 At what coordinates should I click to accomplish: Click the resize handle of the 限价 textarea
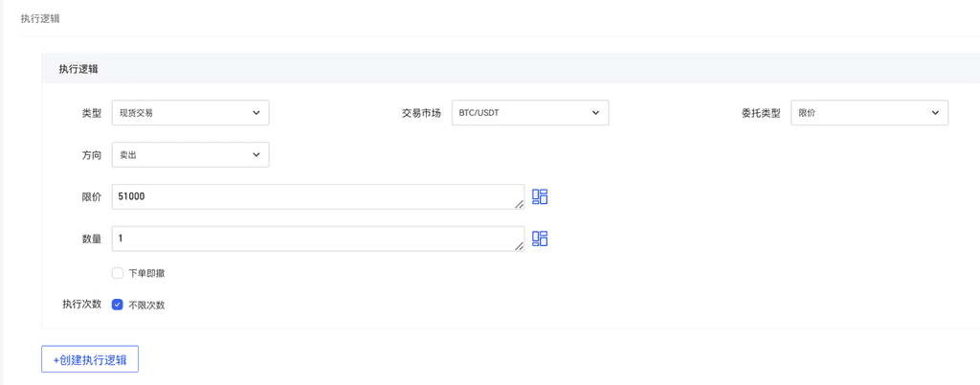(x=519, y=204)
